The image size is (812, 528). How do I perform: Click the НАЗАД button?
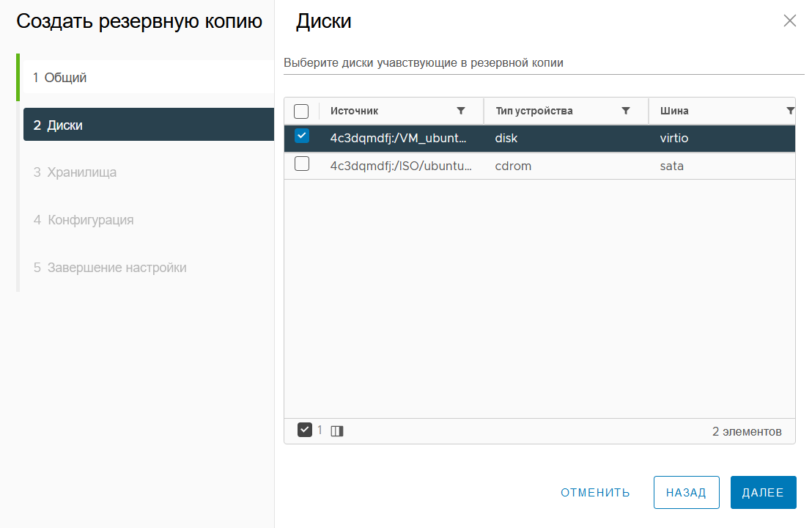686,492
